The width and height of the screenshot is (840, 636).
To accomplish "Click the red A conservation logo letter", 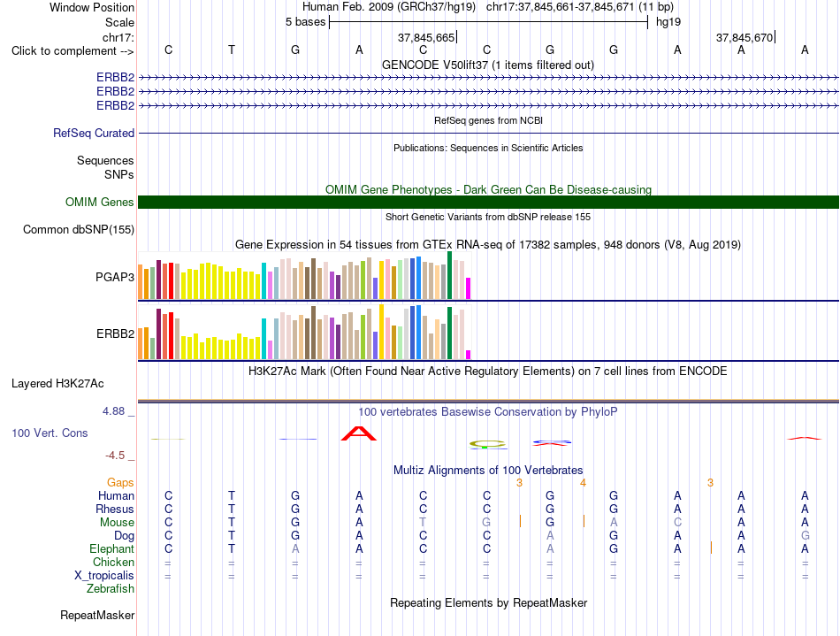I will coord(359,433).
